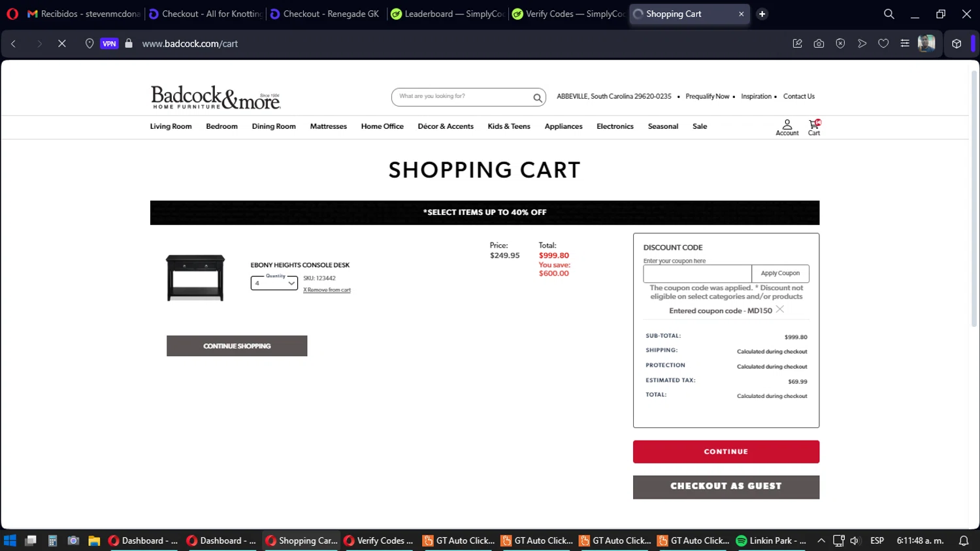Open the Easy Setup sliders icon
Viewport: 980px width, 551px height.
click(905, 44)
